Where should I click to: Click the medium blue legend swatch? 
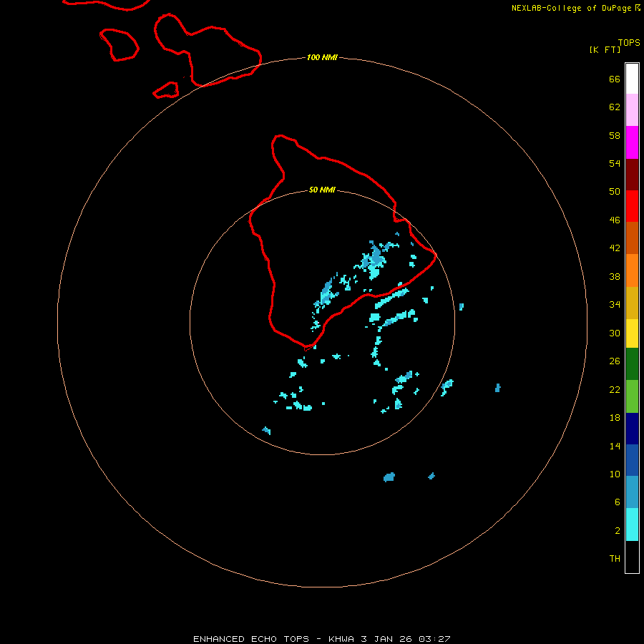[632, 460]
